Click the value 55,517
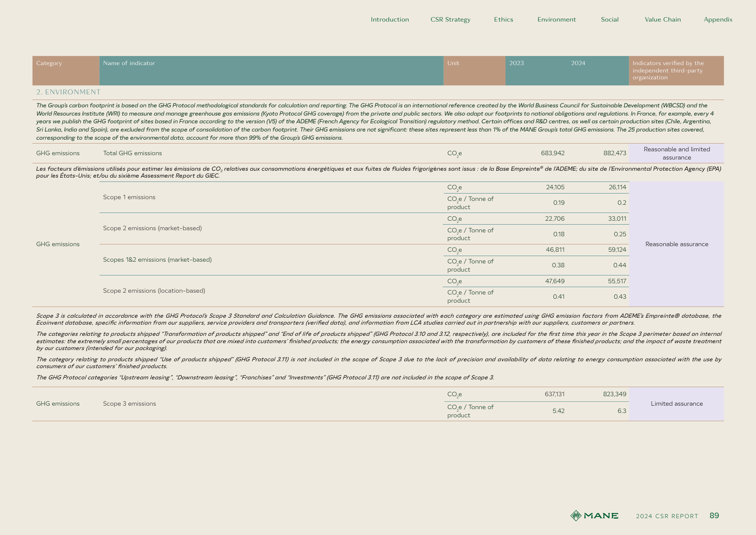This screenshot has height=535, width=756. tap(617, 282)
